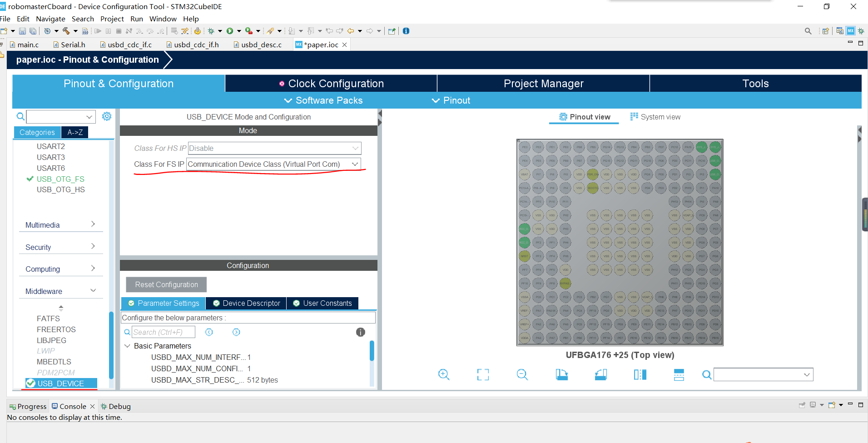Click the New file toolbar icon
This screenshot has height=443, width=868.
tap(4, 31)
